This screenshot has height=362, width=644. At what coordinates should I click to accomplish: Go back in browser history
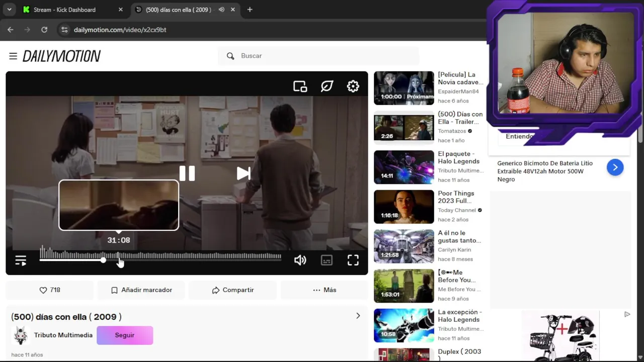click(x=11, y=30)
